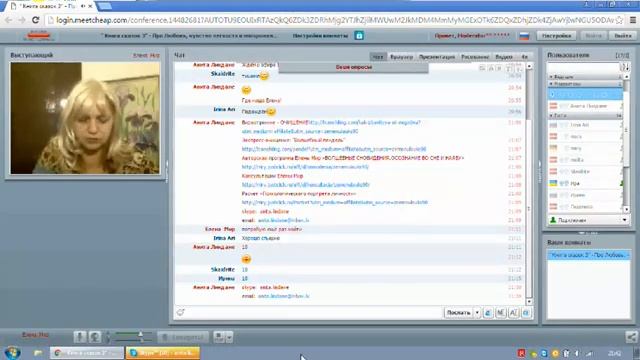
Task: Collapse the Модераторы group in users list
Action: tap(584, 84)
